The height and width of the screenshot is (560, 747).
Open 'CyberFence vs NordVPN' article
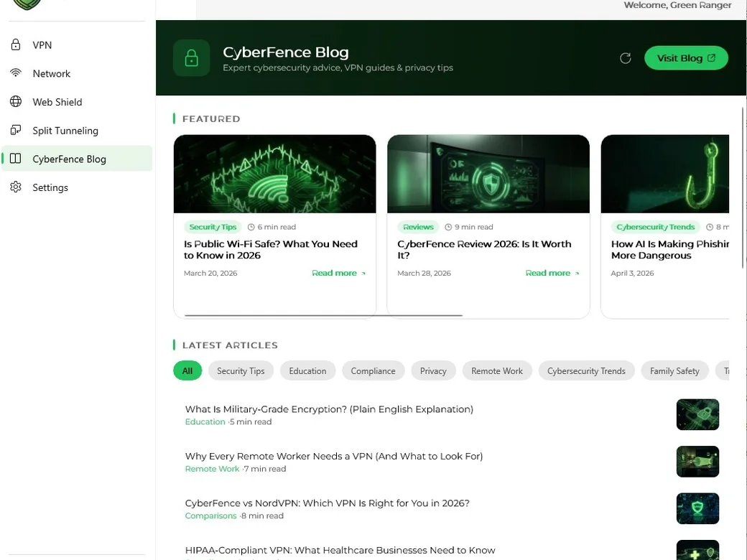coord(328,503)
